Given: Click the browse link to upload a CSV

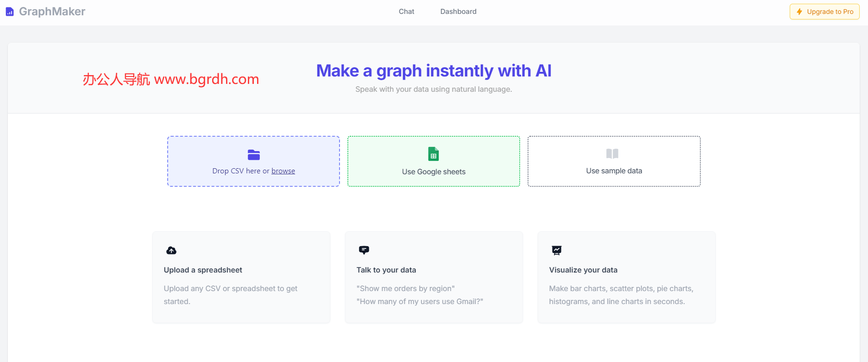Looking at the screenshot, I should coord(283,171).
